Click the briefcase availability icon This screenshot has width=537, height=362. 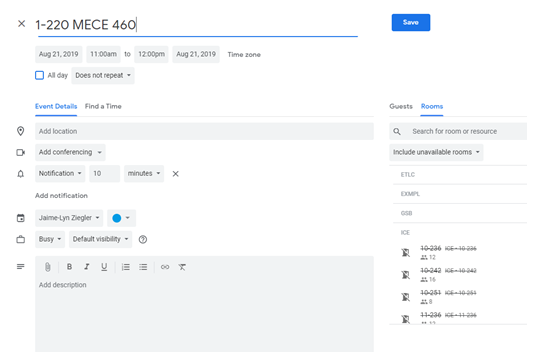click(x=21, y=239)
